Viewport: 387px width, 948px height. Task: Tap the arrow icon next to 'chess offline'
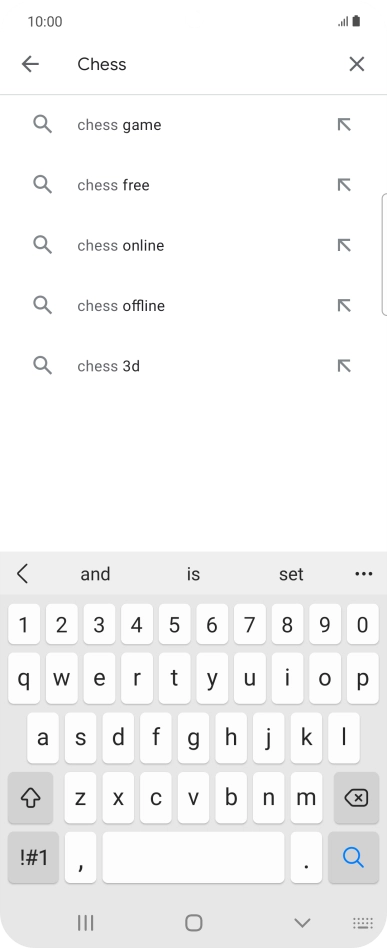point(344,305)
